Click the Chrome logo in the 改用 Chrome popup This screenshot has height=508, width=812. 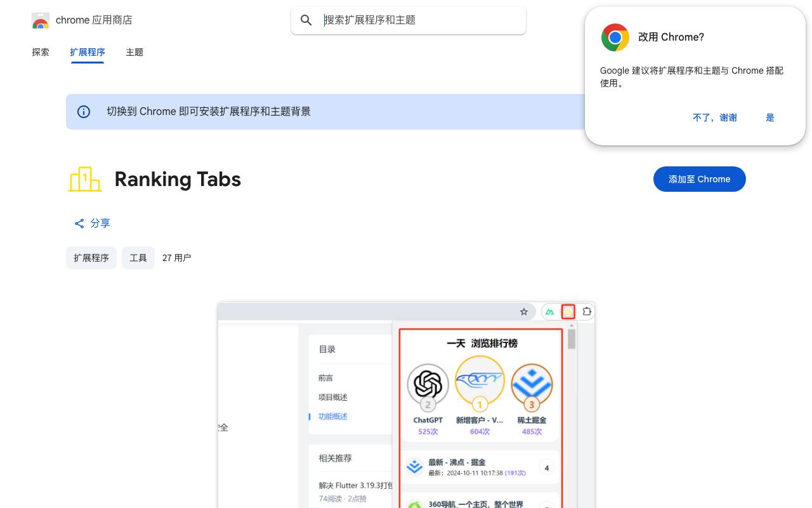pos(615,37)
